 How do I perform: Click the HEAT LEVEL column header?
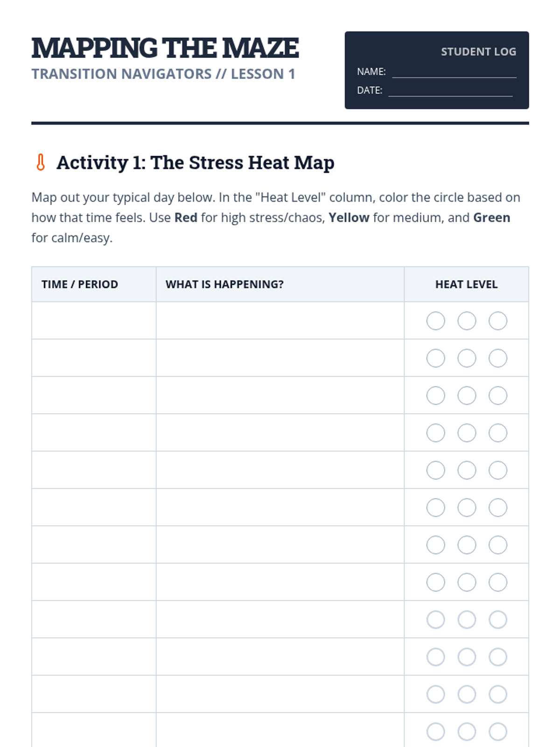click(x=466, y=284)
